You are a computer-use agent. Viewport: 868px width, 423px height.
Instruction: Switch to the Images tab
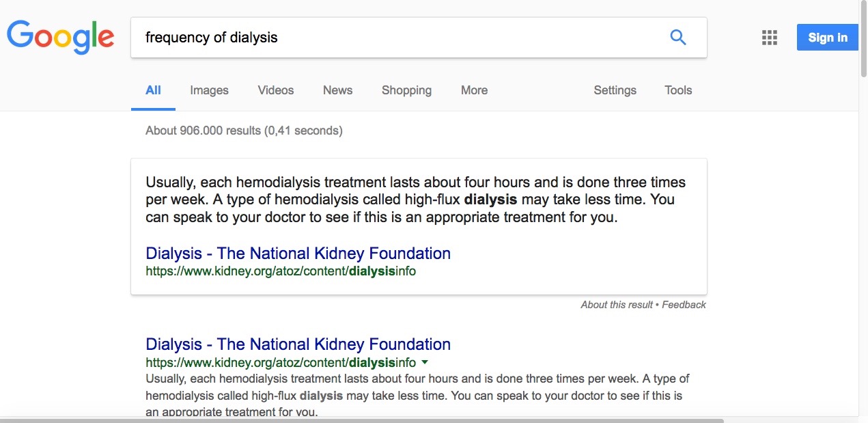[209, 90]
